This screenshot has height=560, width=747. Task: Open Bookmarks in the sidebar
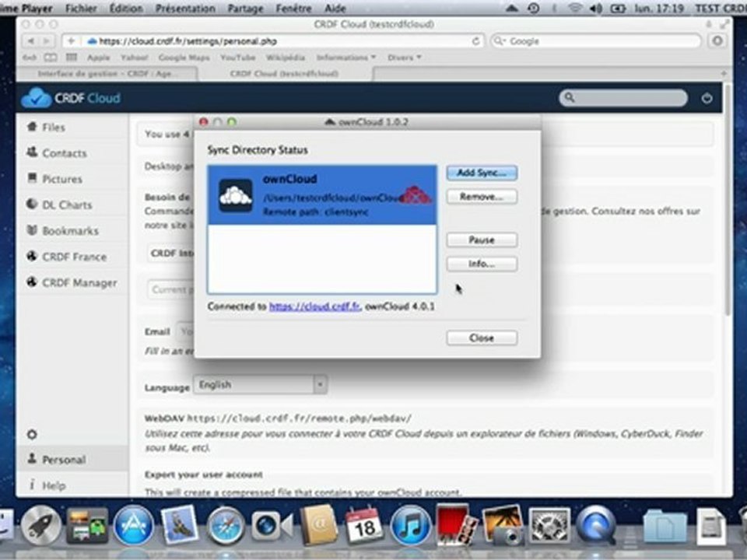62,231
